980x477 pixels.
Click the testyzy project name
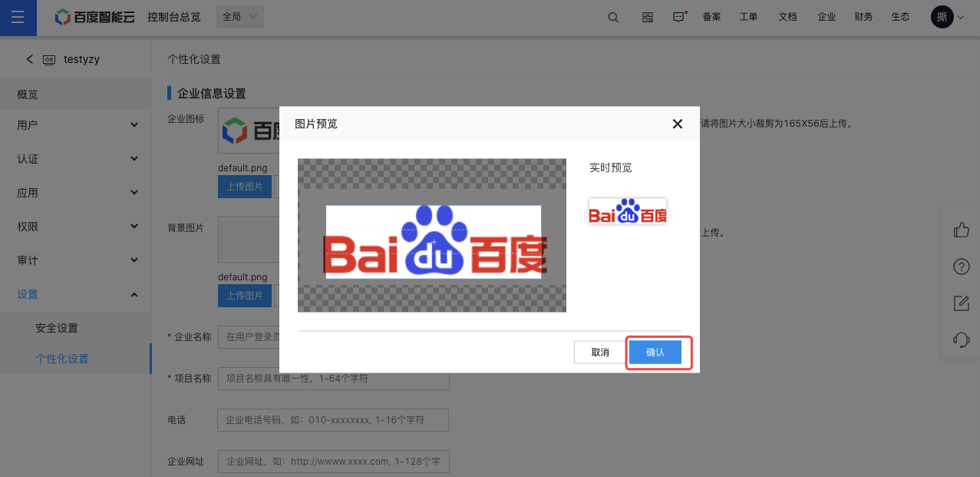point(82,59)
